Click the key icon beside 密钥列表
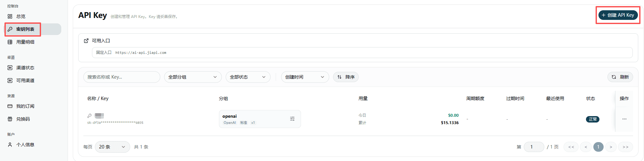 click(10, 29)
